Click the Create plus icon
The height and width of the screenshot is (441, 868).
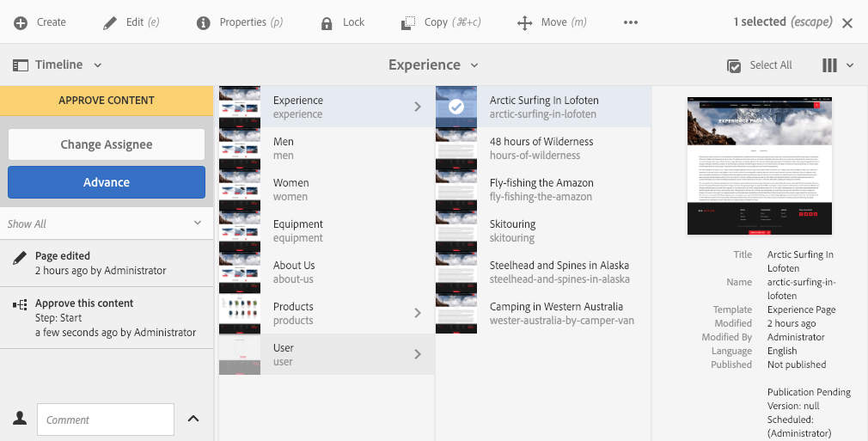pos(21,22)
